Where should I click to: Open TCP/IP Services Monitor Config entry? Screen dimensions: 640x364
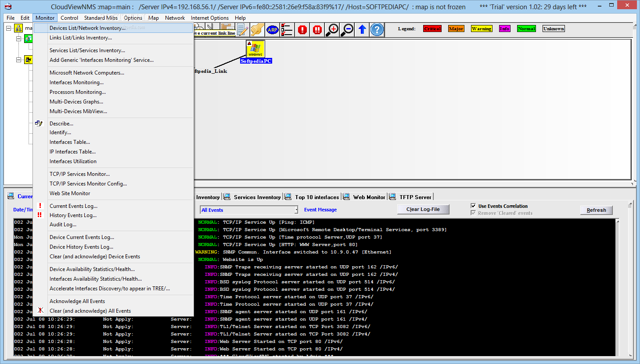pos(113,184)
